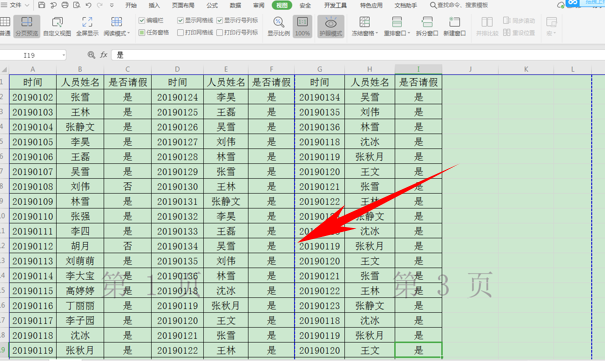605x361 pixels.
Task: Click the Print icon in quick access toolbar
Action: tap(65, 5)
